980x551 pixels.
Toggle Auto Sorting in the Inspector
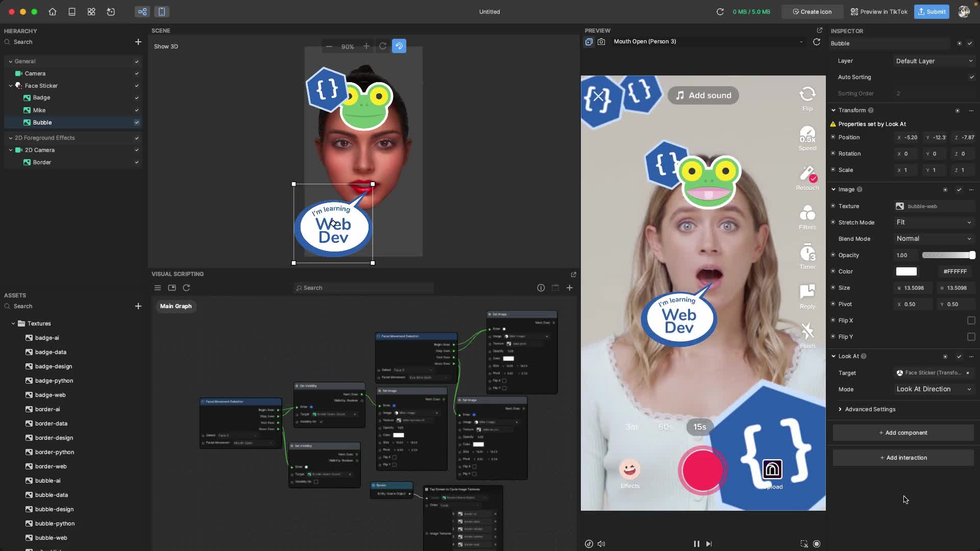pyautogui.click(x=972, y=77)
